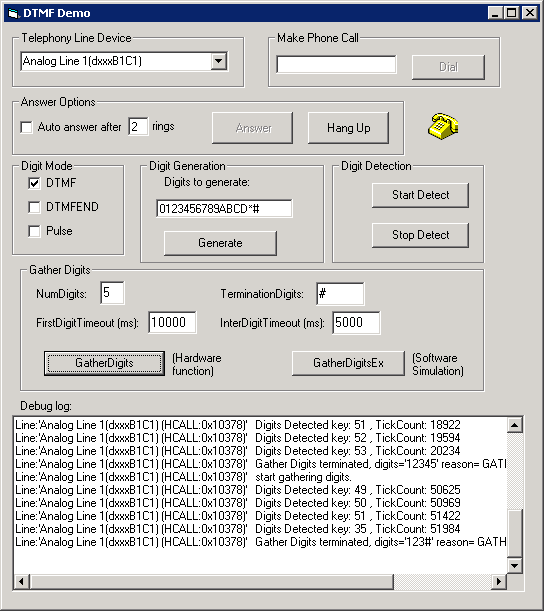Click debug log scroll left arrow
Viewport: 544px width, 611px height.
point(21,581)
